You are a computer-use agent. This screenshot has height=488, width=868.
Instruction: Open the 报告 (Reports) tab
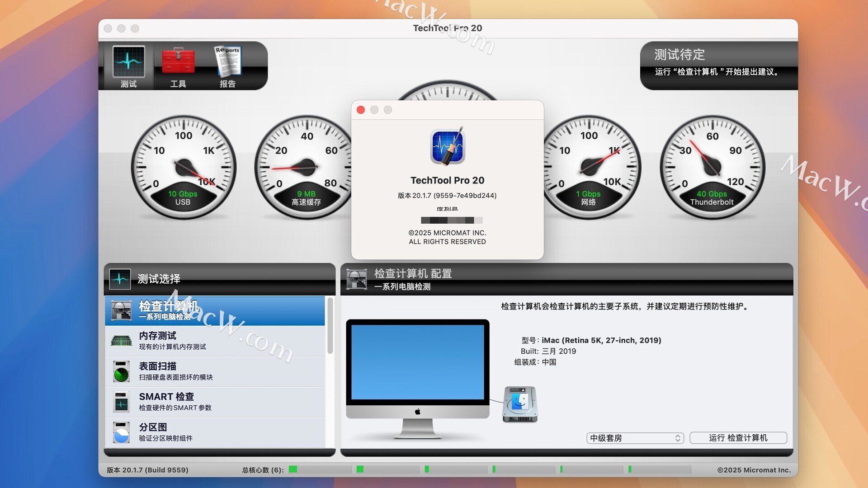click(x=227, y=66)
